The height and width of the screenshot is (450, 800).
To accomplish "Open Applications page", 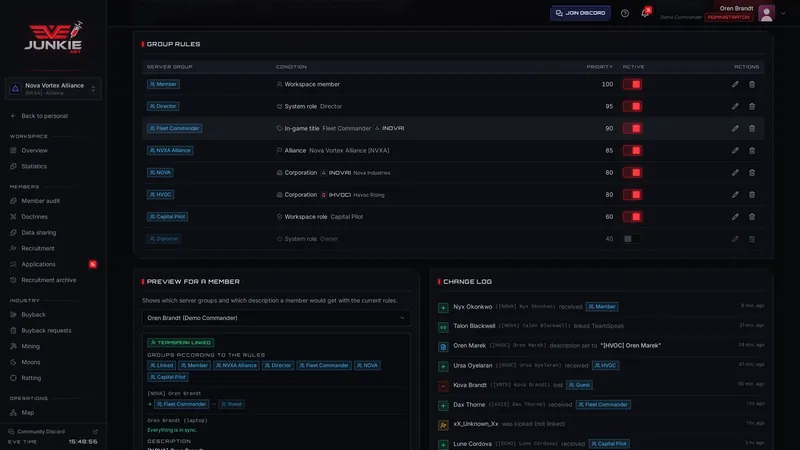I will pos(38,264).
